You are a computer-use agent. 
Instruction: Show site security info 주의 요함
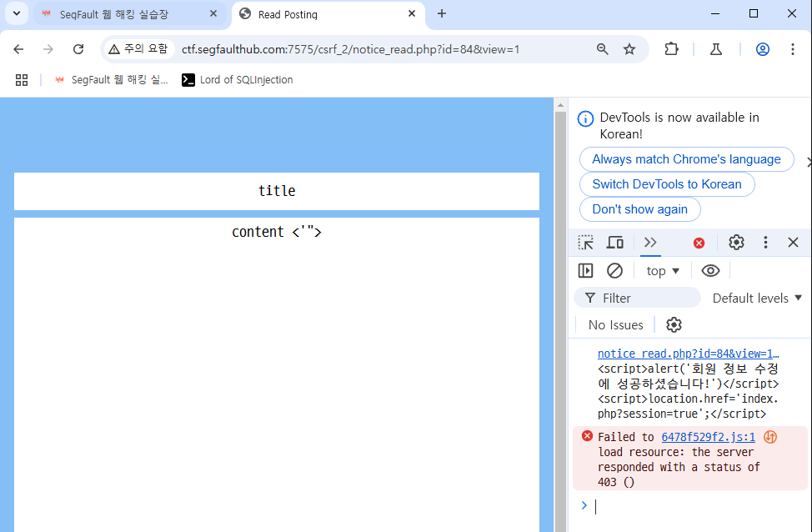click(x=138, y=49)
